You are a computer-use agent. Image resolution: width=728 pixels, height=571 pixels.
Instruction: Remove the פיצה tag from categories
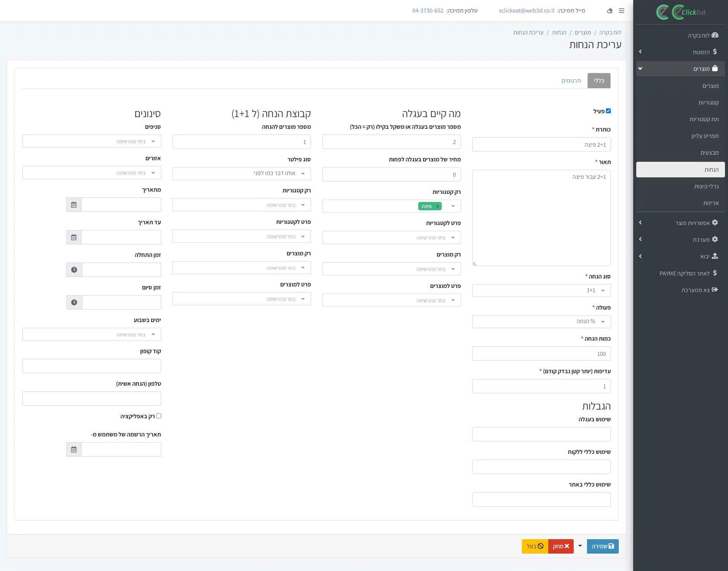pyautogui.click(x=437, y=206)
